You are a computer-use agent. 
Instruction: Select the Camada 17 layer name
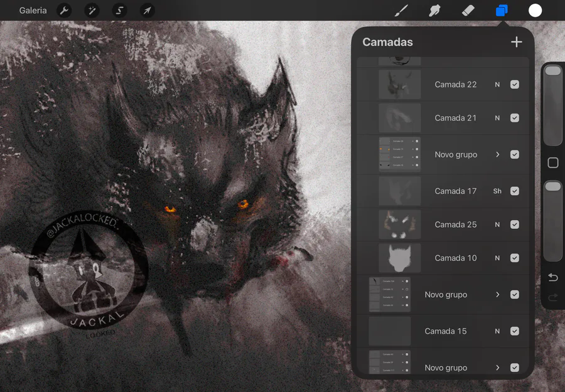456,191
